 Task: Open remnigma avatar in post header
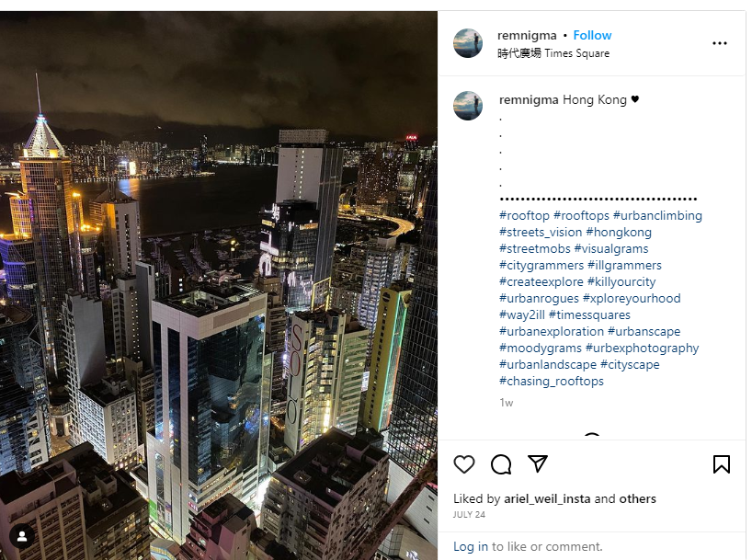pyautogui.click(x=468, y=43)
